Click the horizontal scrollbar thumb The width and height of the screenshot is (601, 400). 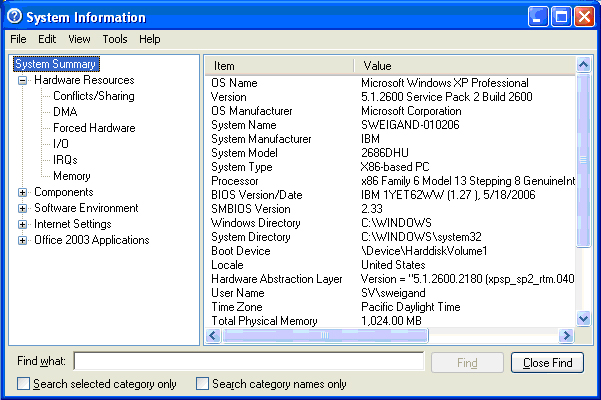click(x=325, y=336)
